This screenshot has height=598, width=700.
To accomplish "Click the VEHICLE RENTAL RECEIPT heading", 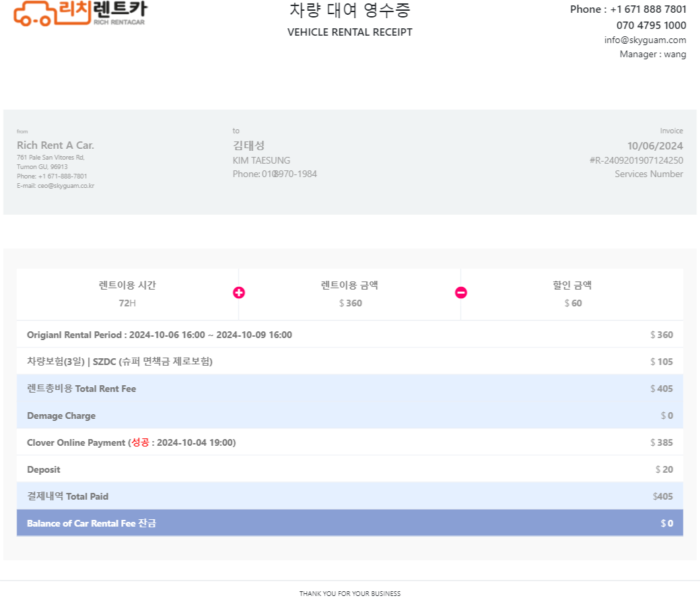I will (x=350, y=32).
